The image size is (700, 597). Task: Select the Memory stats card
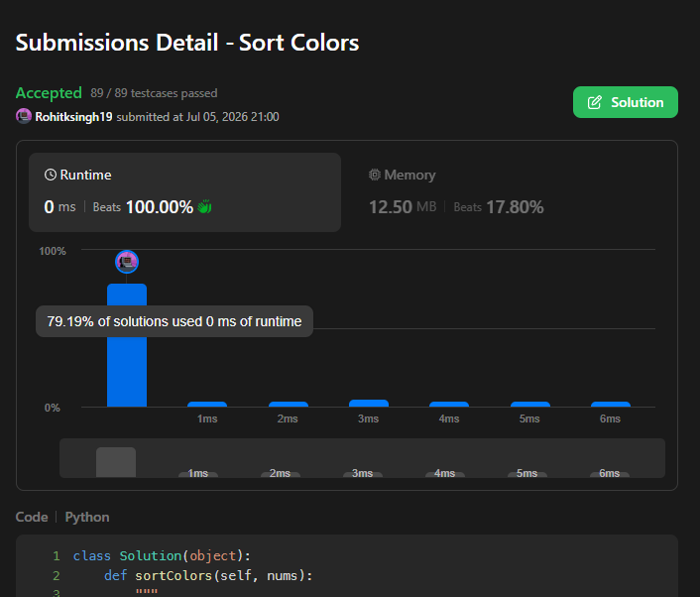456,192
